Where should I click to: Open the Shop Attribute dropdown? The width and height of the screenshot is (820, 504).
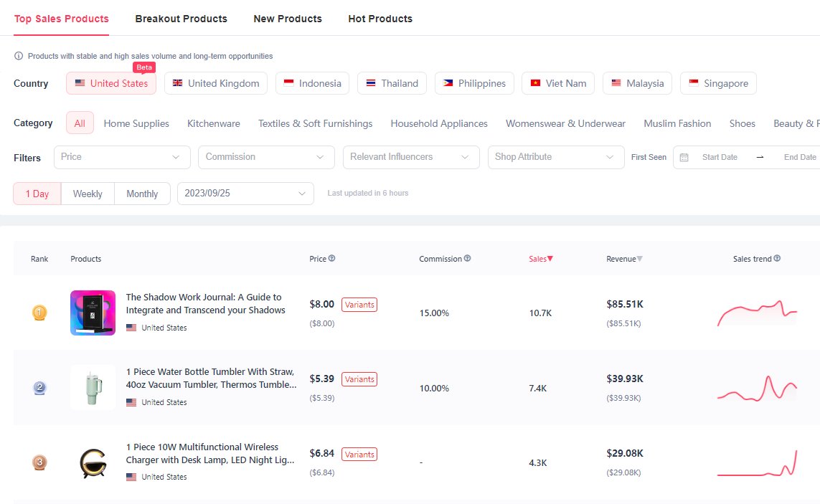(556, 157)
